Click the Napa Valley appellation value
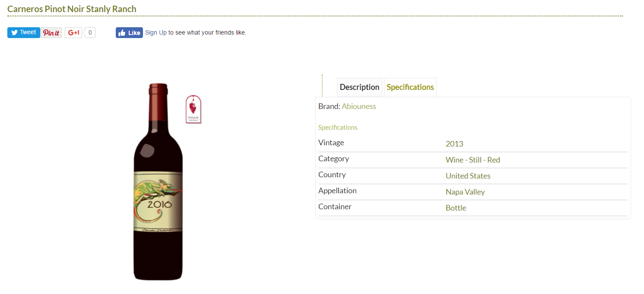 pos(465,192)
